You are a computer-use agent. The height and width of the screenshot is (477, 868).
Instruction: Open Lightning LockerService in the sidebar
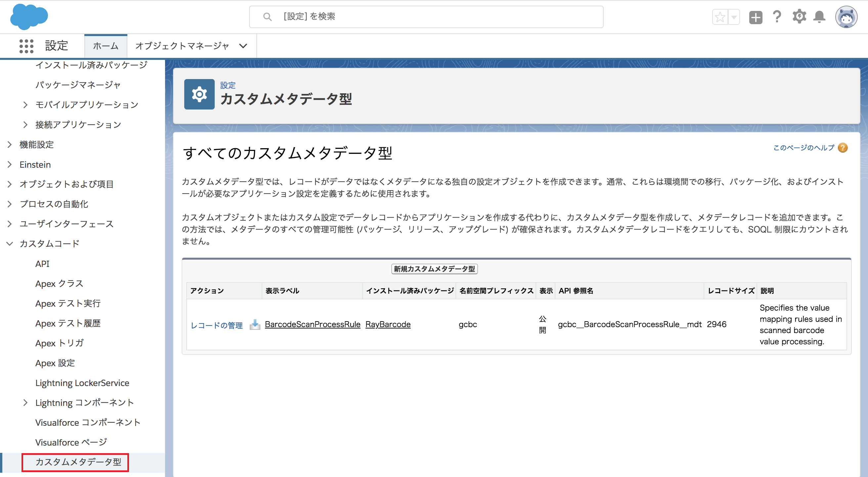82,383
